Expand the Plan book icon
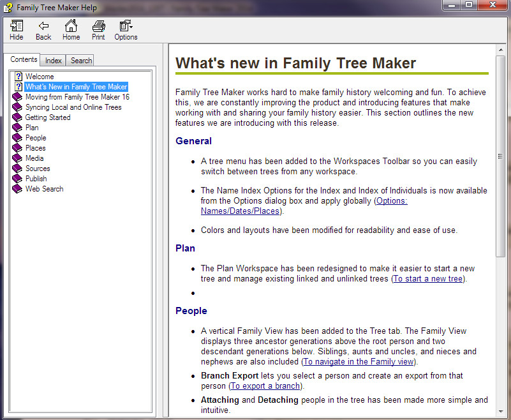The image size is (511, 420). pyautogui.click(x=17, y=128)
